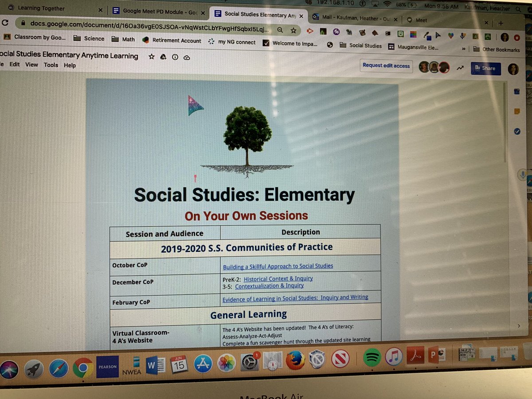The height and width of the screenshot is (399, 532).
Task: Open the Retirement Account bookmark
Action: point(172,40)
